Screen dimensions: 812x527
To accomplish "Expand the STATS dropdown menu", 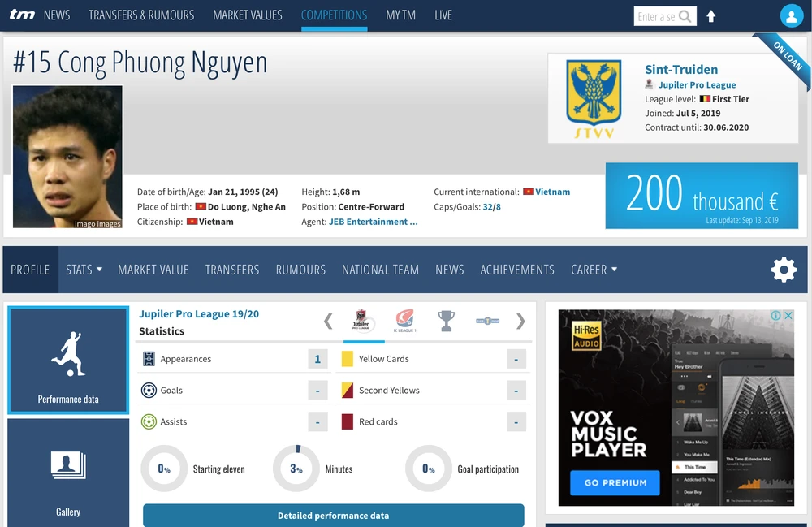I will (84, 270).
